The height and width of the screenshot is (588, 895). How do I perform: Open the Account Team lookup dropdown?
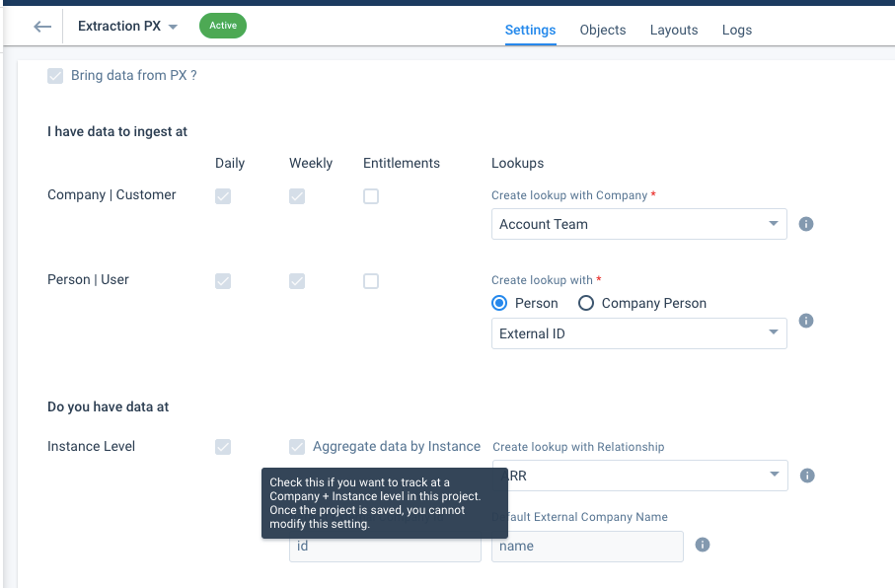coord(639,224)
